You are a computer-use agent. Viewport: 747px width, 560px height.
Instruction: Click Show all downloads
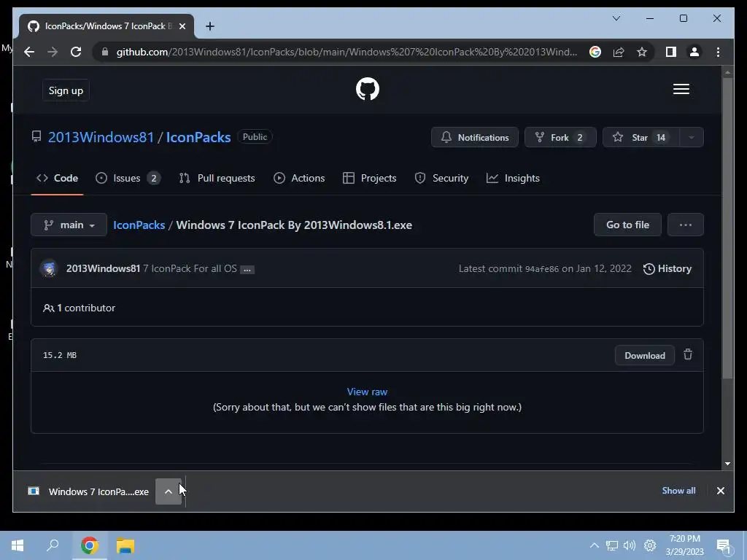[678, 491]
